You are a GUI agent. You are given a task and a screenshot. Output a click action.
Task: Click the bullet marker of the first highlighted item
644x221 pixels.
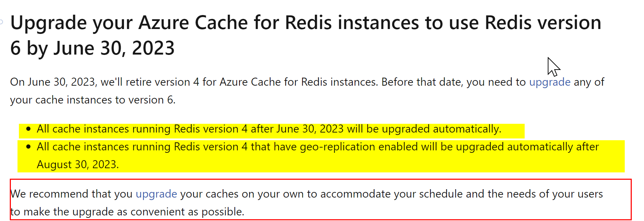click(x=28, y=129)
